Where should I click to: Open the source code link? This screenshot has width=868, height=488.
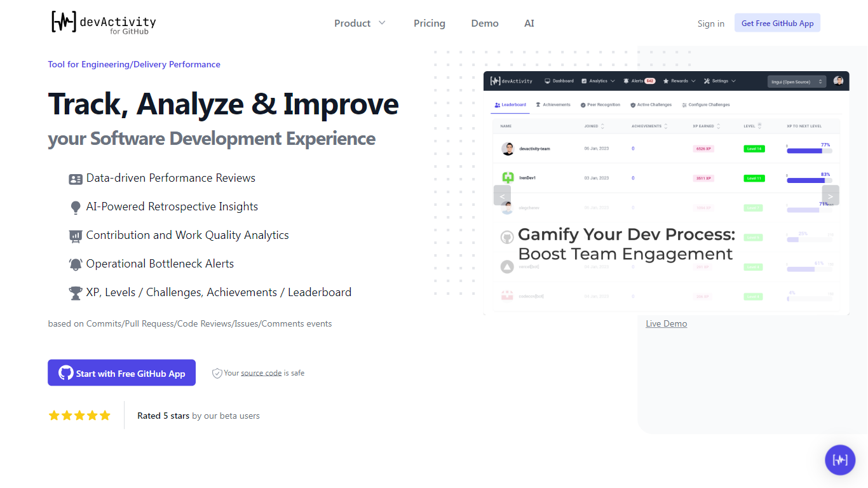261,373
